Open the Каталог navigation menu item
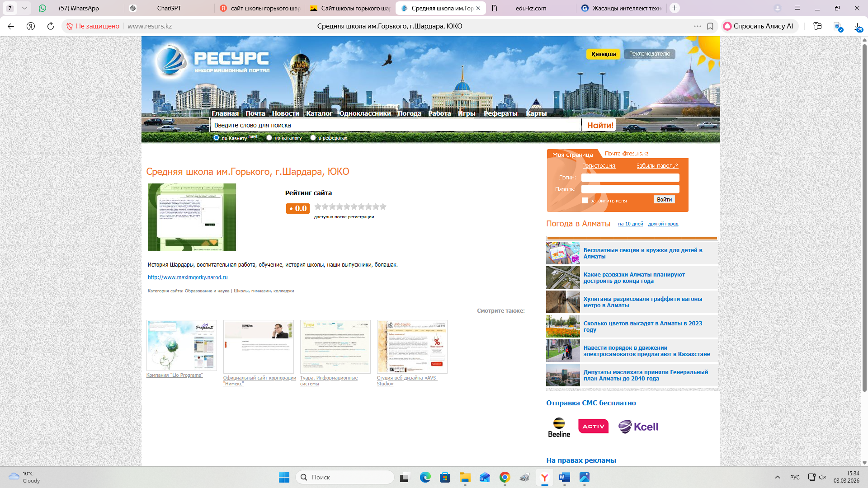 [x=319, y=113]
